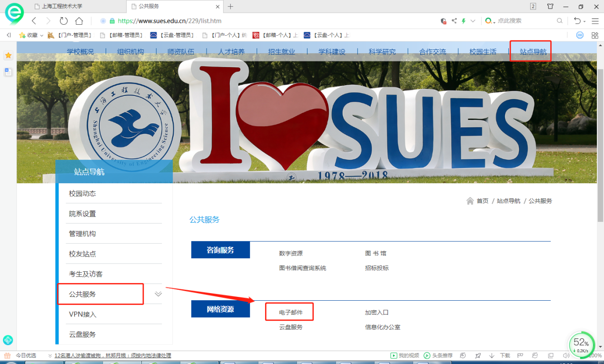Open the 学校概况 nav menu

80,52
